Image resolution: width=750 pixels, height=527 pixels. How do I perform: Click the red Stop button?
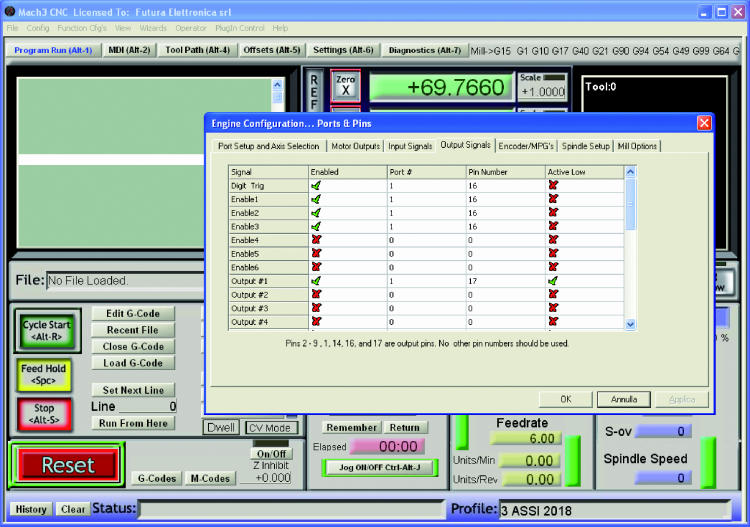click(x=44, y=414)
